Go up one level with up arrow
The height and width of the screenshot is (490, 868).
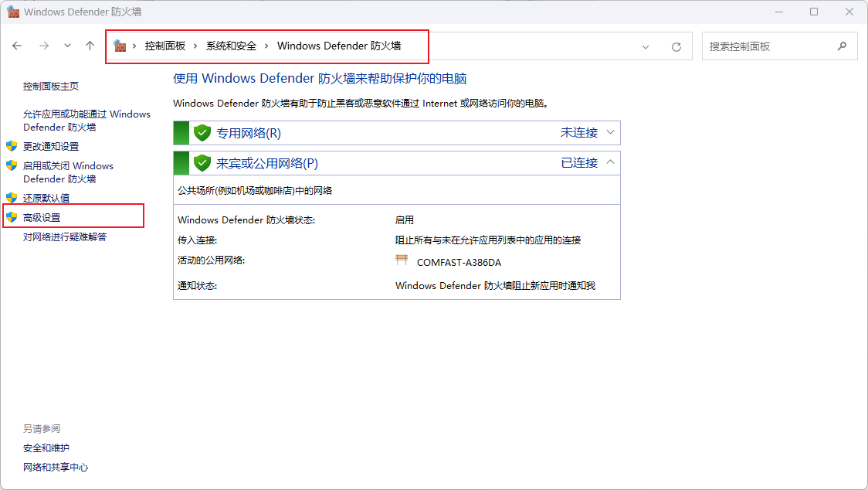point(90,46)
